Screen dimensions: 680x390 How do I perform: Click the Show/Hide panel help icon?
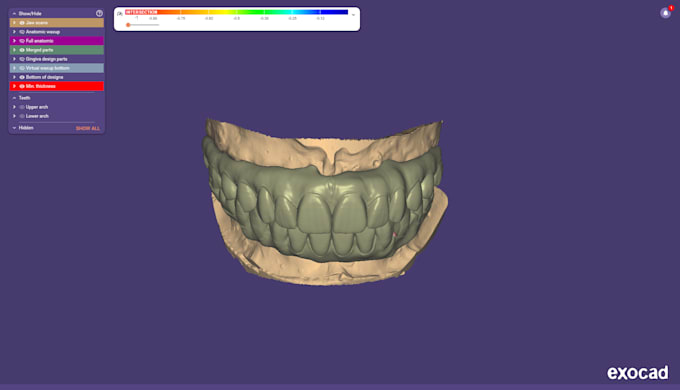(99, 13)
